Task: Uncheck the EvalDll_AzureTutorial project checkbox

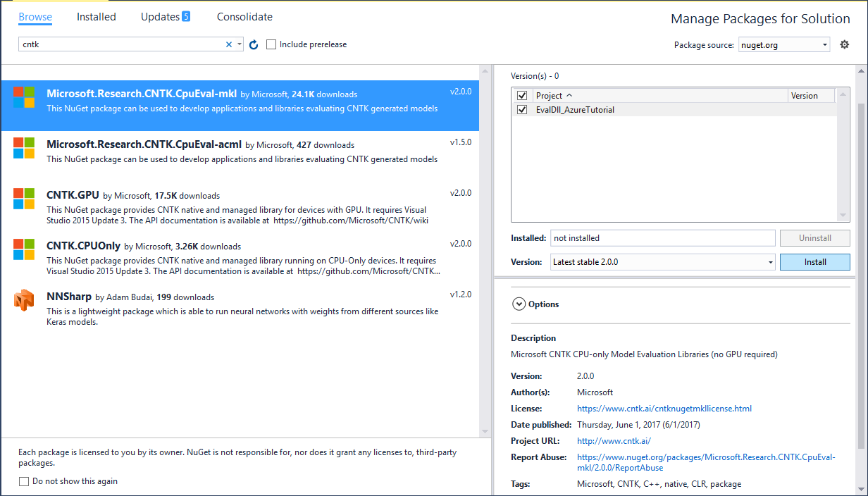Action: tap(522, 109)
